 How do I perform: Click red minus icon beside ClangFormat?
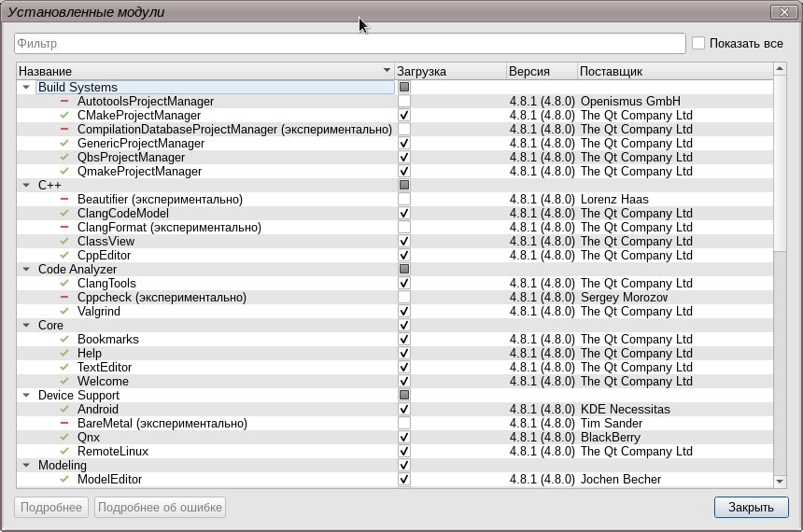pos(64,228)
